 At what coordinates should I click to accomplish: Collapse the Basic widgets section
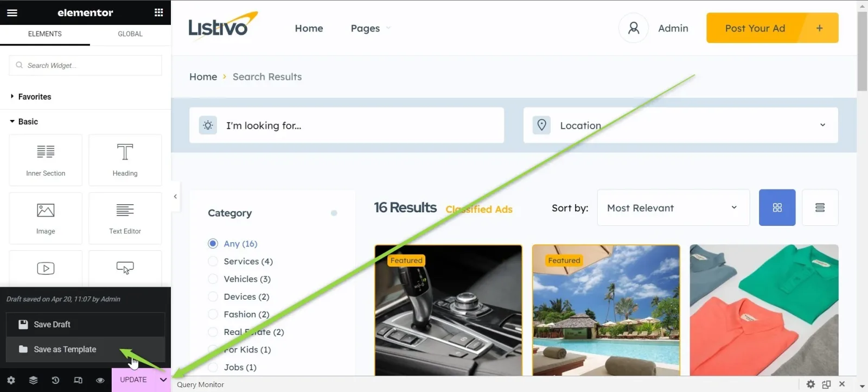24,122
